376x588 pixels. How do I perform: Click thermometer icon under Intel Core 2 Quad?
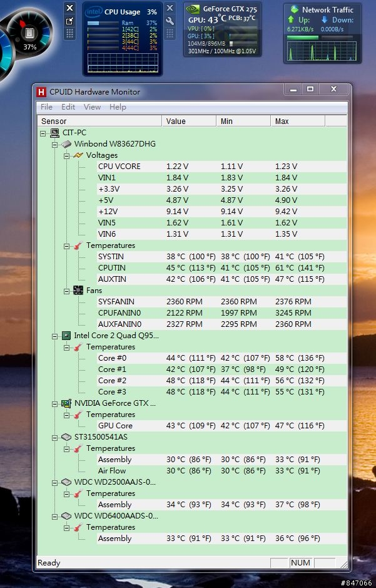tap(78, 348)
